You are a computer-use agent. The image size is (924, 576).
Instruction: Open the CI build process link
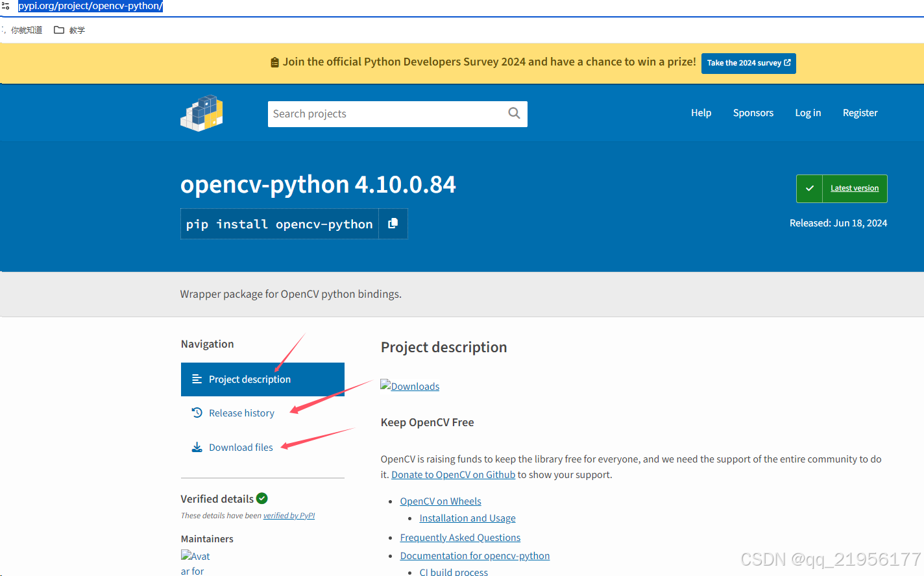(x=454, y=571)
